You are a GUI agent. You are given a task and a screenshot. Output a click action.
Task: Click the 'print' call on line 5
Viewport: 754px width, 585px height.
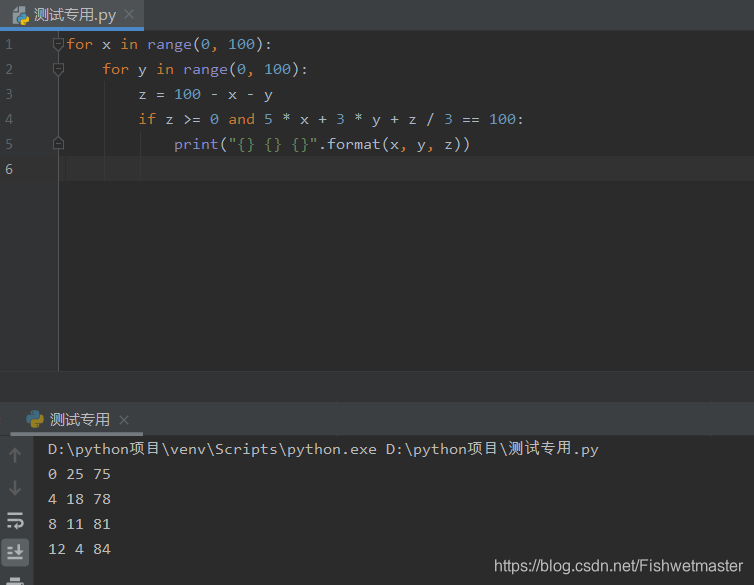(x=196, y=145)
